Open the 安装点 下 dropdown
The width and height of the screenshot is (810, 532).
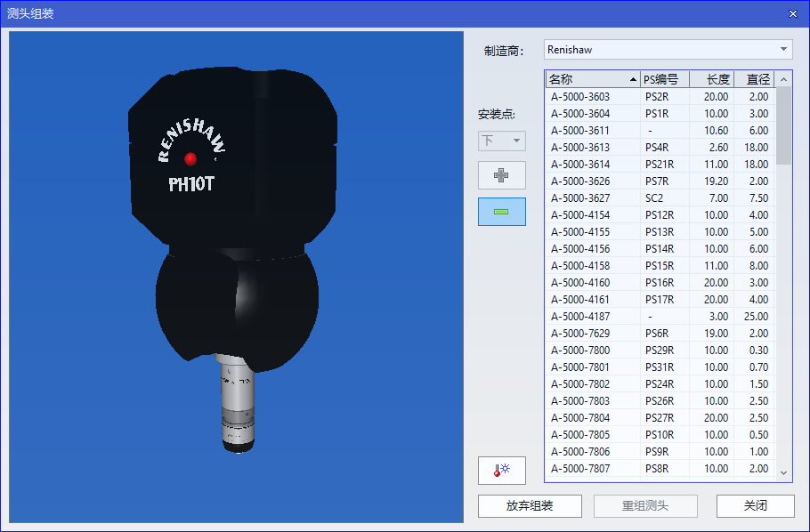coord(502,141)
